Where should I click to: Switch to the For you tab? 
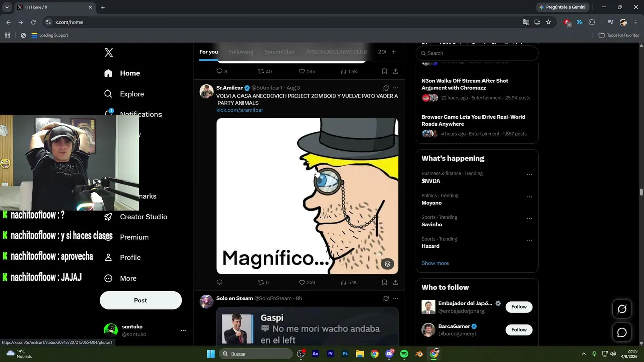208,52
